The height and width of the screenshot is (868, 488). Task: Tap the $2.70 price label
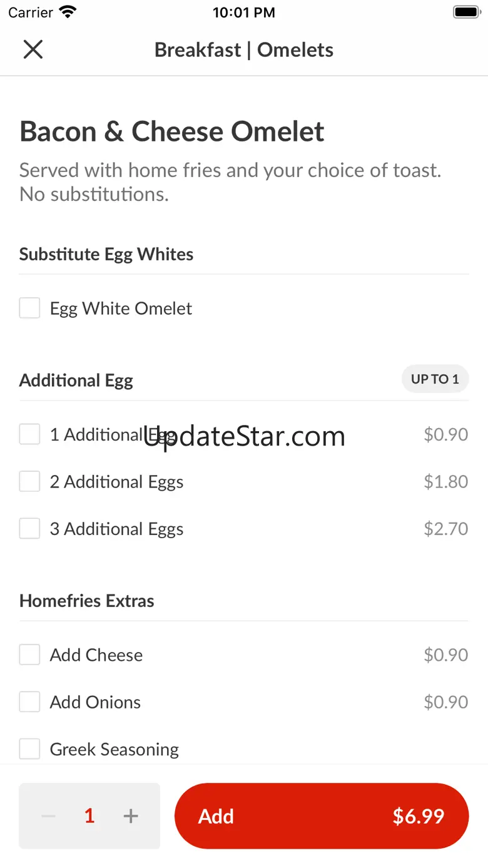[445, 529]
